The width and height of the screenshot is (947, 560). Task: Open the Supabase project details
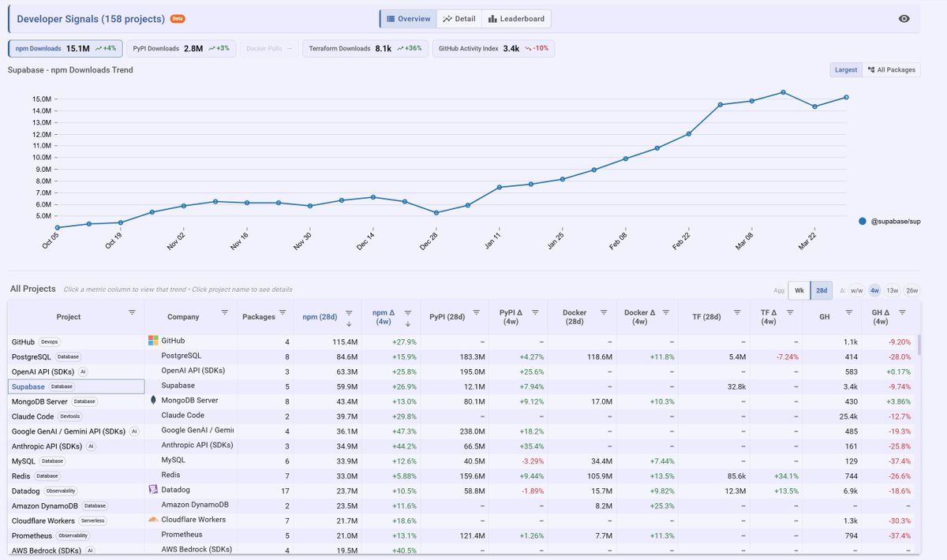click(28, 386)
